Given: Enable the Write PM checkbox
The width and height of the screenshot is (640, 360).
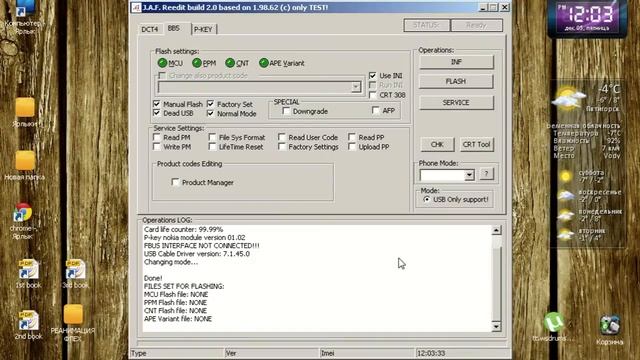Looking at the screenshot, I should [157, 146].
